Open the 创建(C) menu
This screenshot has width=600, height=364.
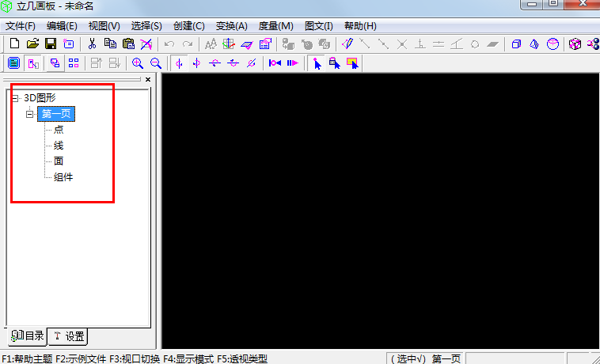click(x=189, y=26)
